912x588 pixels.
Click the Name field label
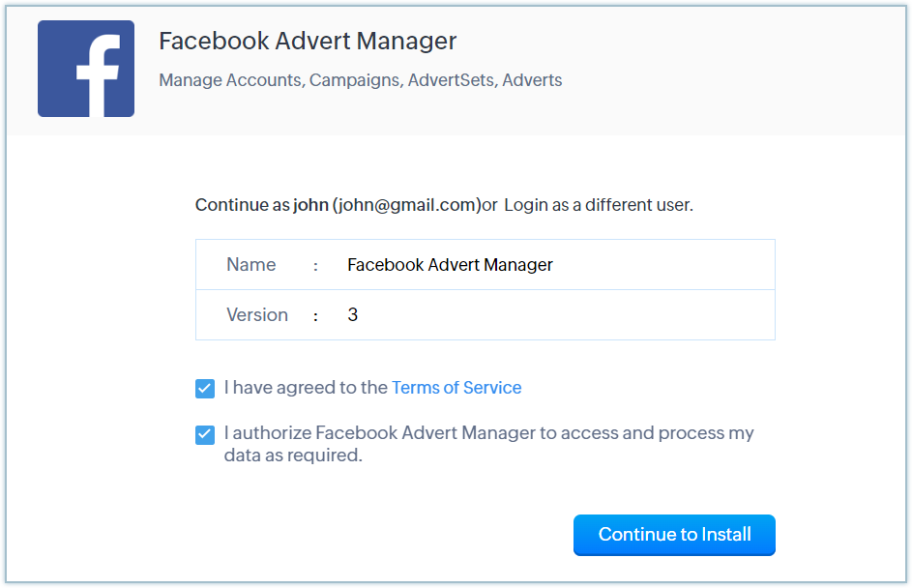point(250,265)
